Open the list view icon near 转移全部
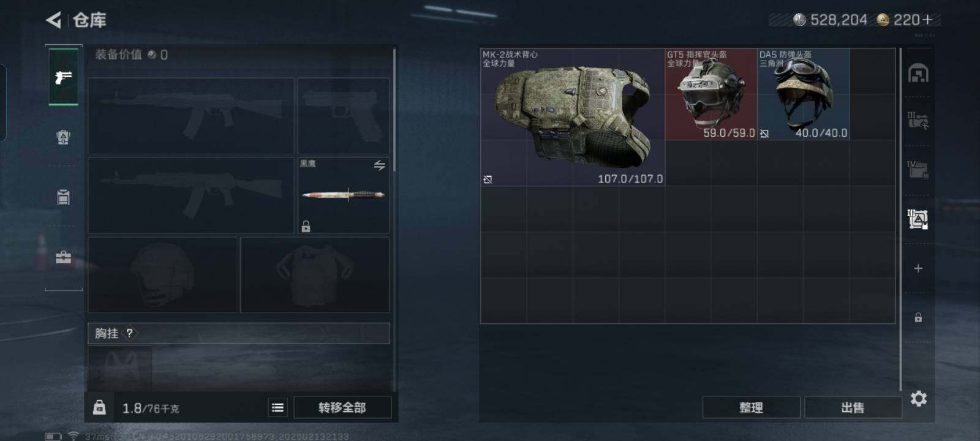The height and width of the screenshot is (441, 980). point(277,407)
